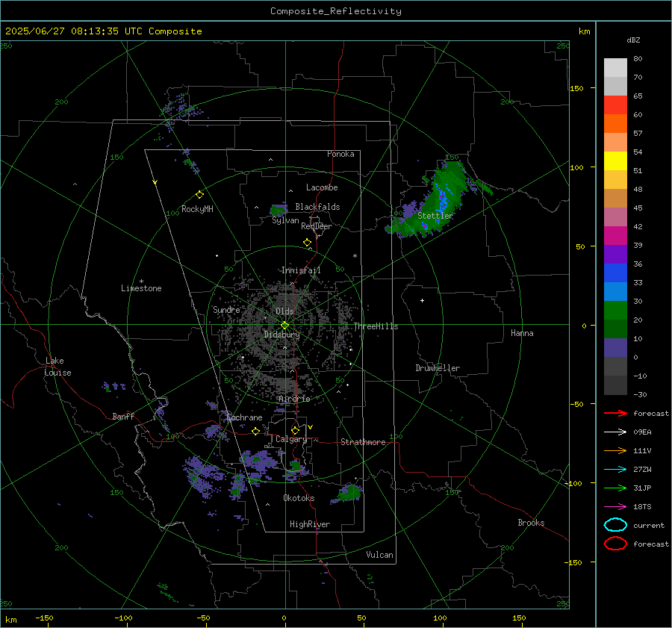Click the yellow diamond marker near RockyMH
Image resolution: width=672 pixels, height=628 pixels.
[199, 195]
